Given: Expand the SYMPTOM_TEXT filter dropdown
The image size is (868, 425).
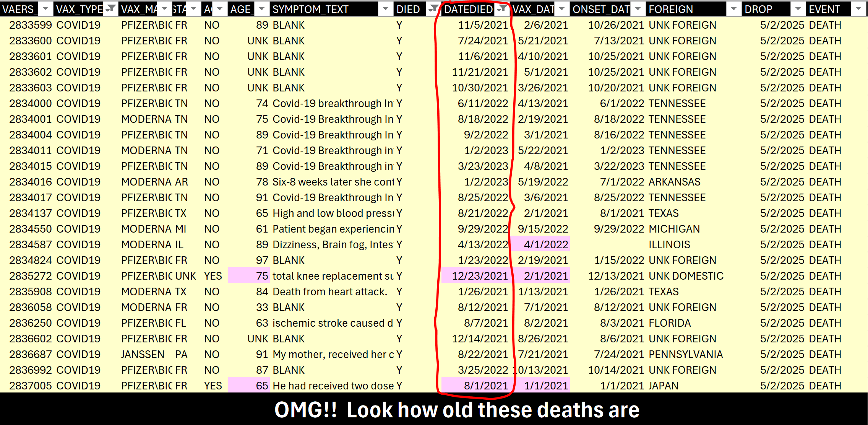Looking at the screenshot, I should [385, 9].
